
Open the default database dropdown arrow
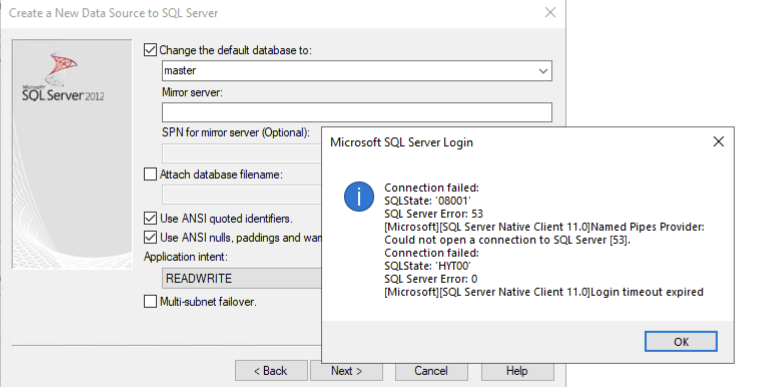point(543,71)
